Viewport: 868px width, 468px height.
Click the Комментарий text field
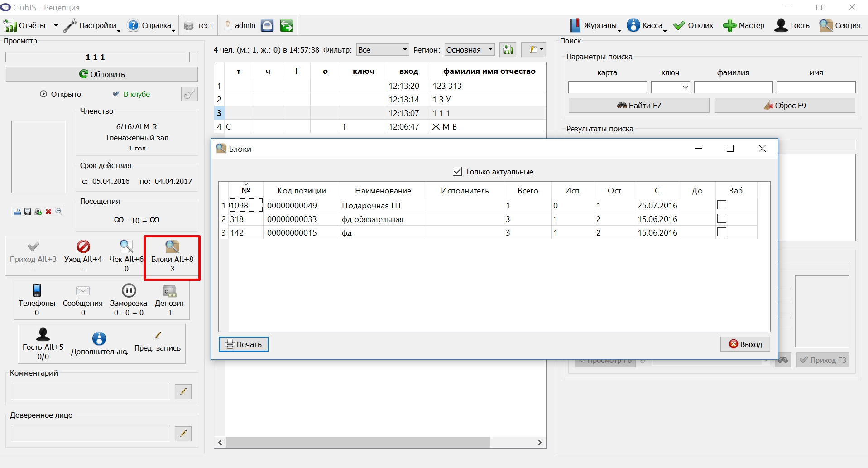pos(91,392)
